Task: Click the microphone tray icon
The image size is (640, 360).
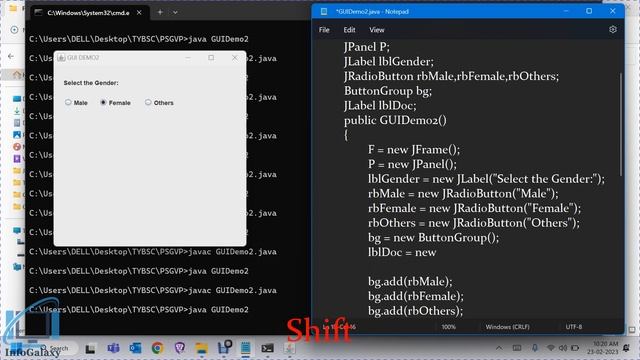Action: coord(535,348)
